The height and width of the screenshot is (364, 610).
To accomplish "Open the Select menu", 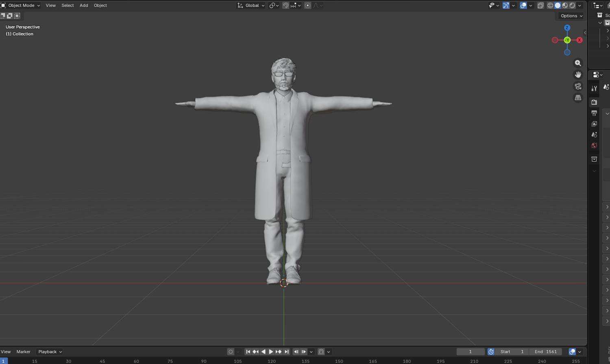I will [x=68, y=5].
